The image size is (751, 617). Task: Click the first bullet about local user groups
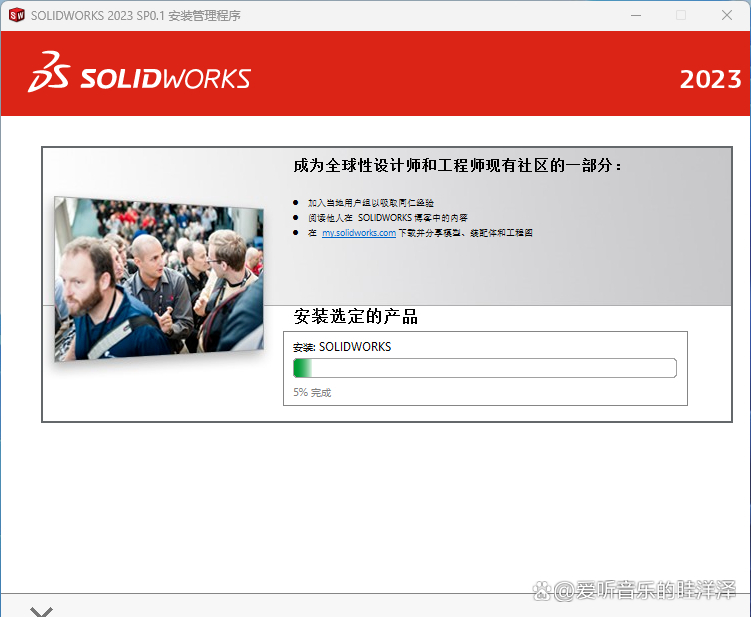370,203
